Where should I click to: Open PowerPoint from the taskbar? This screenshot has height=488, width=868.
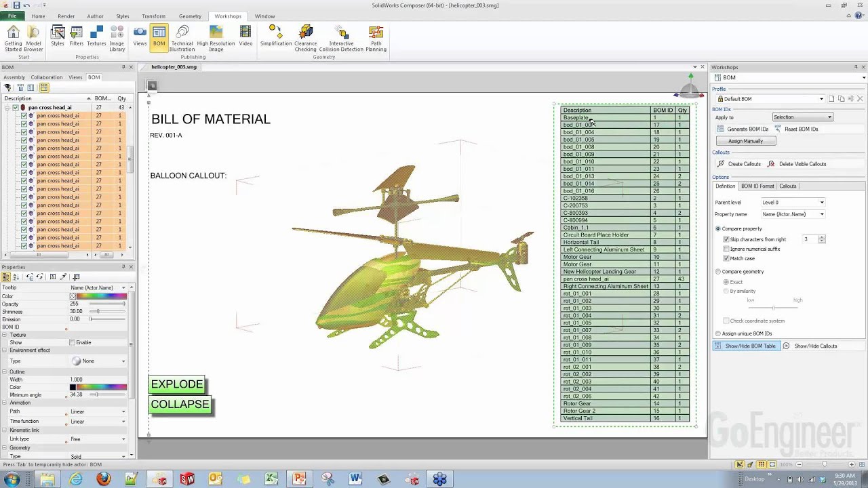pyautogui.click(x=299, y=479)
